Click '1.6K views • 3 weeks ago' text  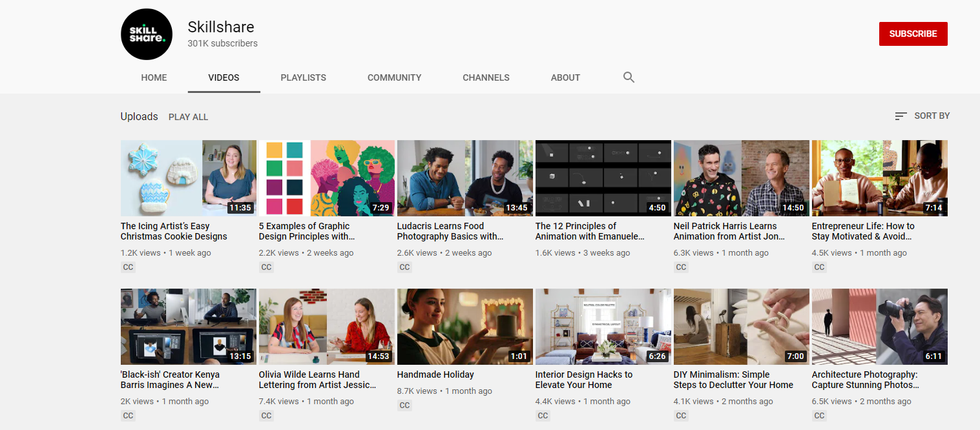coord(583,253)
